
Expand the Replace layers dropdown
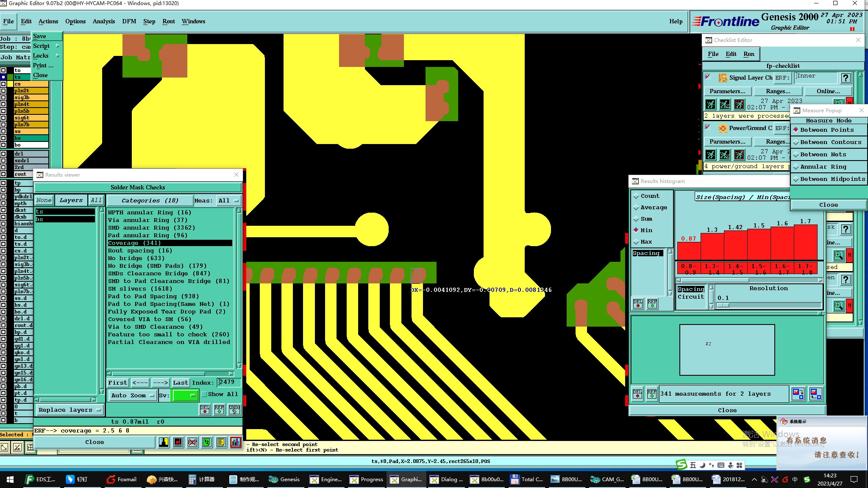pyautogui.click(x=70, y=410)
